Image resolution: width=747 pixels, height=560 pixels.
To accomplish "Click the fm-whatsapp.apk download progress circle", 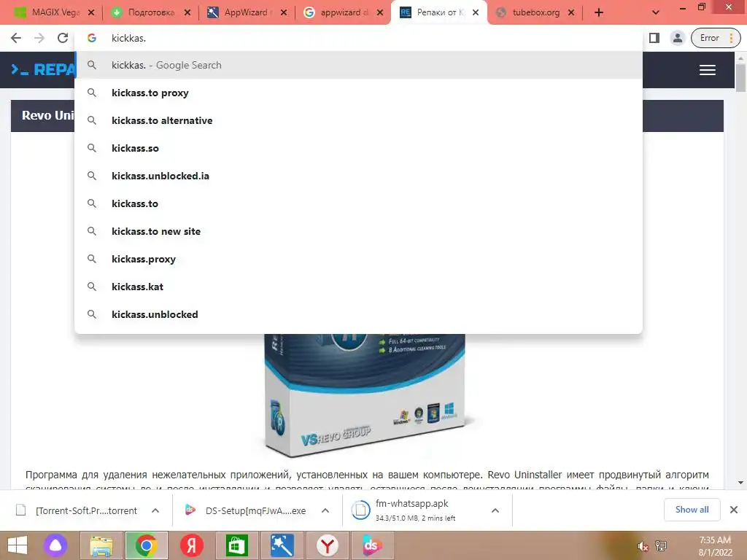I will (360, 510).
